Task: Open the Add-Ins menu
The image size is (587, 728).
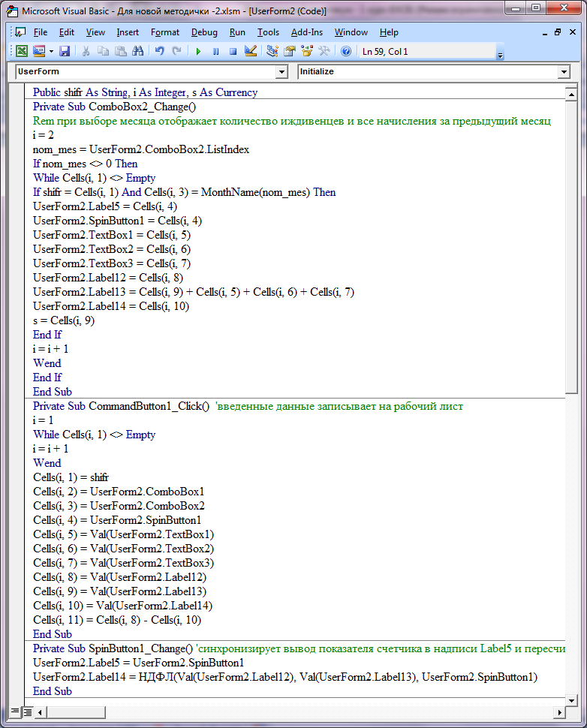Action: (306, 32)
